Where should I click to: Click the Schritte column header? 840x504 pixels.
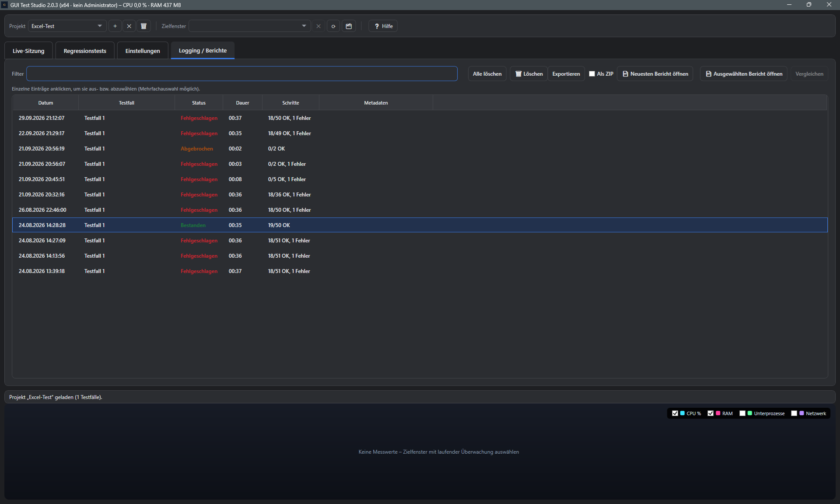[290, 103]
